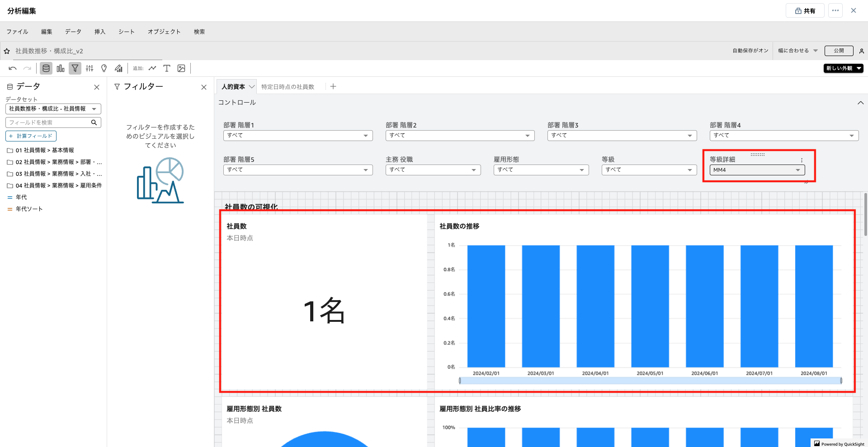Open the 等級詳細 MM4 dropdown
The width and height of the screenshot is (868, 447).
pos(757,170)
